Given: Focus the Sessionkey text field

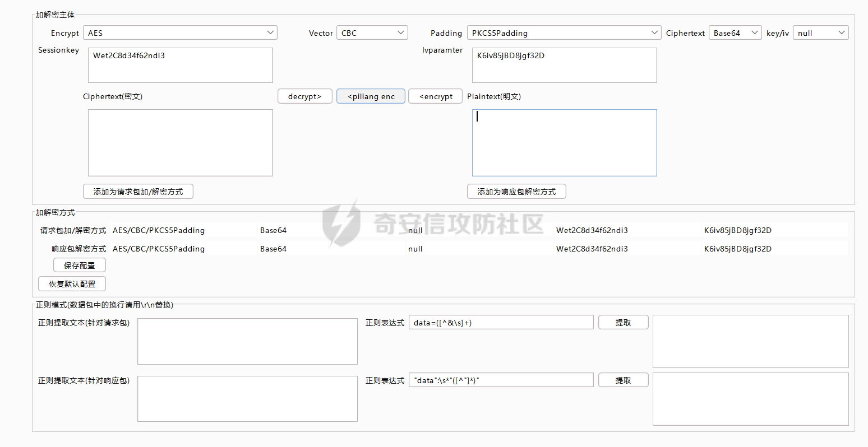Looking at the screenshot, I should (x=180, y=65).
